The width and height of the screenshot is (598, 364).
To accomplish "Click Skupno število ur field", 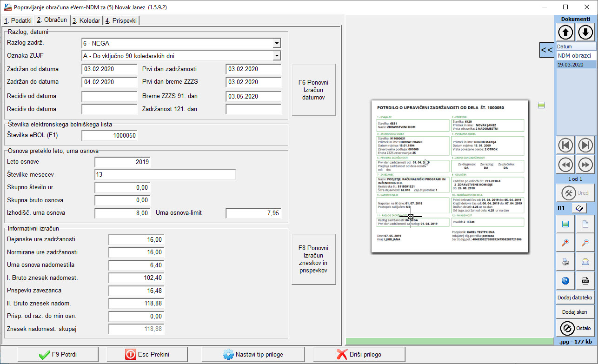I will tap(122, 187).
